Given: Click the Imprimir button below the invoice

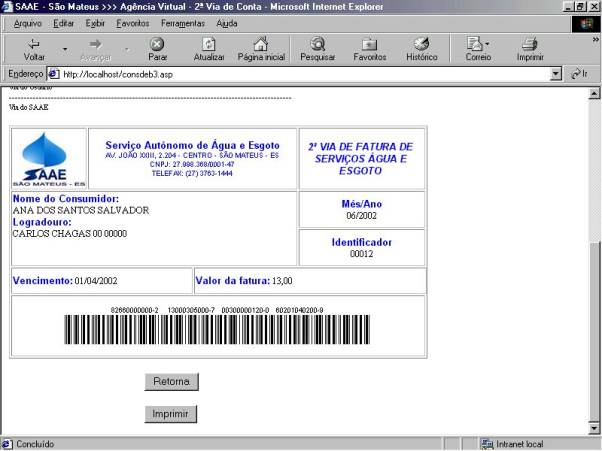Looking at the screenshot, I should 170,414.
